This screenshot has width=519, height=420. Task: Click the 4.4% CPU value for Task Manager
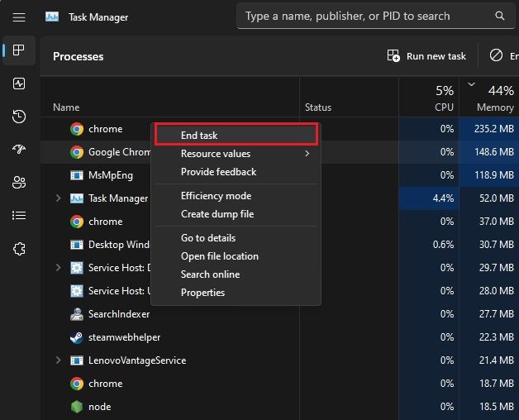(443, 198)
